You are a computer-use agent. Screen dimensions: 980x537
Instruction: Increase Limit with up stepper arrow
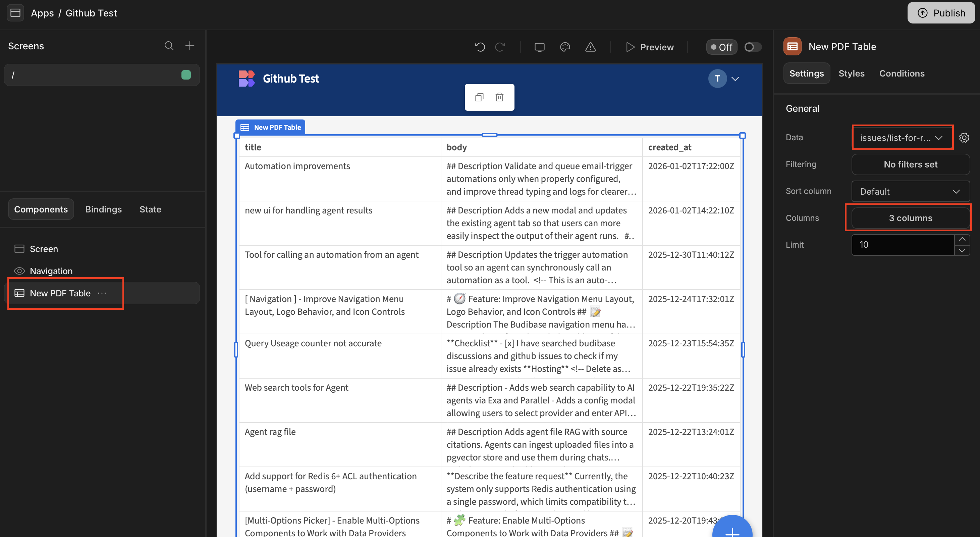click(962, 239)
